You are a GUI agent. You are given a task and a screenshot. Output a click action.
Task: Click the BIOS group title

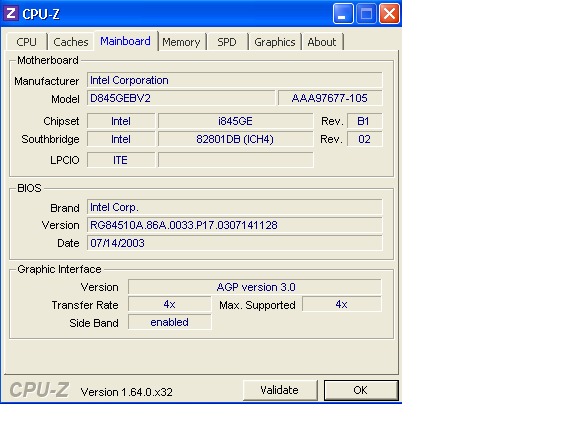point(29,188)
